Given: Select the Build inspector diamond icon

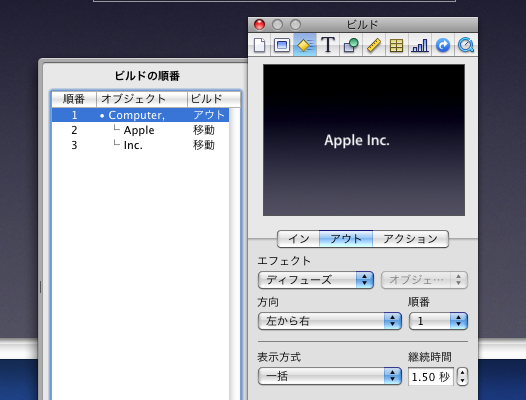Looking at the screenshot, I should coord(305,45).
